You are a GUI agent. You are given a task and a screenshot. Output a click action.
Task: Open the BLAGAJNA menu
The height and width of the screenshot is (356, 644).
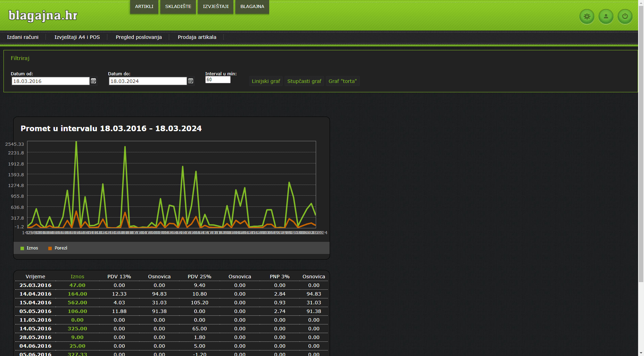(252, 7)
